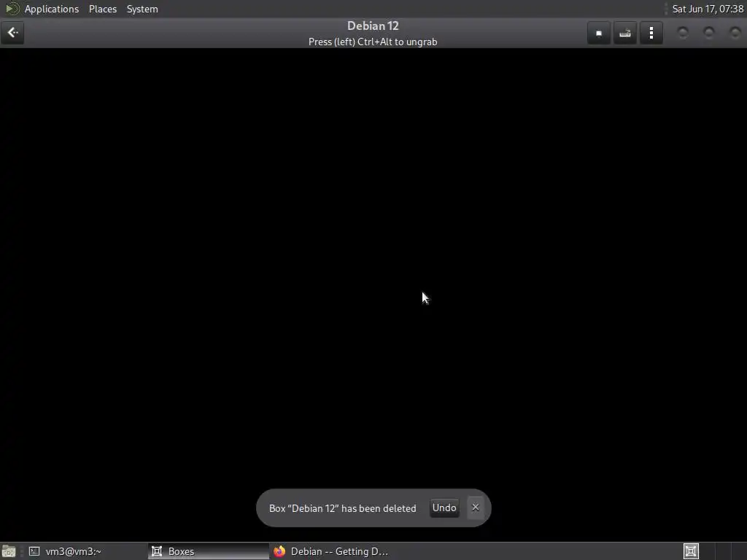Dismiss the deleted-box notification
Viewport: 747px width, 560px height.
pyautogui.click(x=476, y=507)
